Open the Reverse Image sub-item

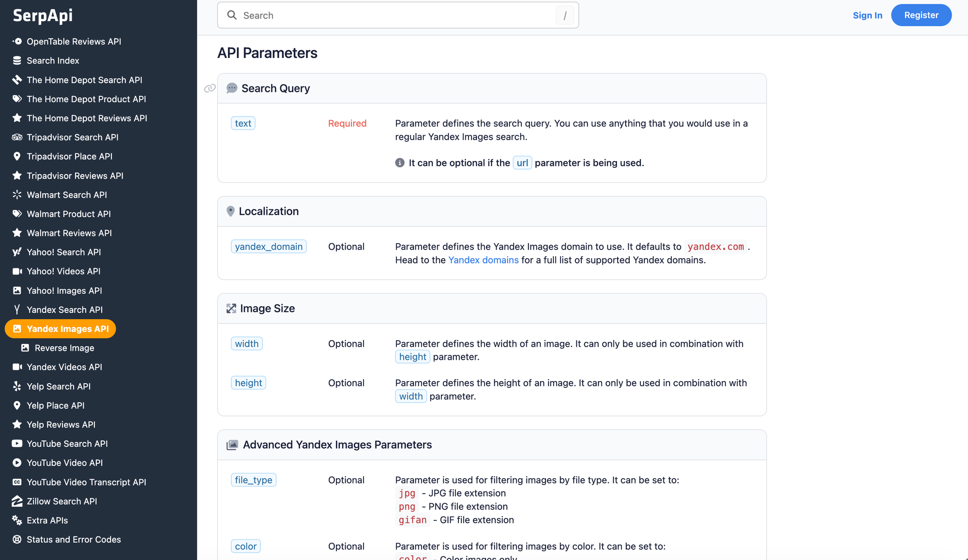tap(64, 348)
